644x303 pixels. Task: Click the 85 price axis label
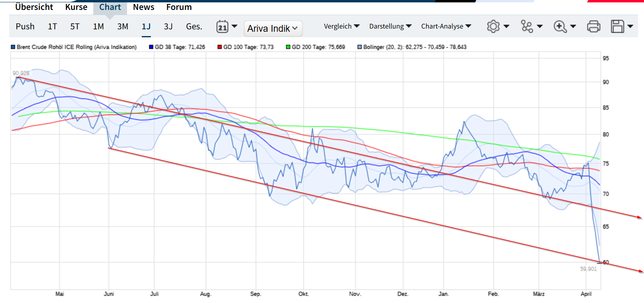[x=606, y=107]
